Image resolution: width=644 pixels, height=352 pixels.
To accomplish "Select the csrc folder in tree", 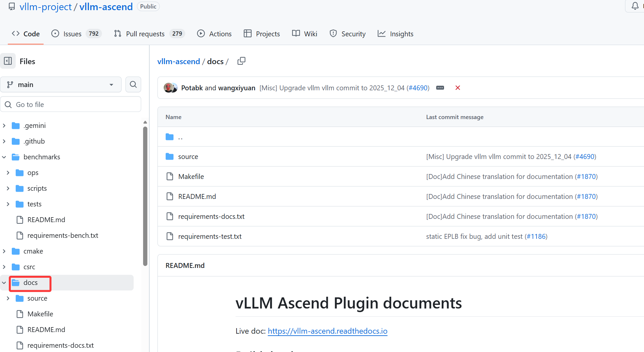I will (29, 267).
